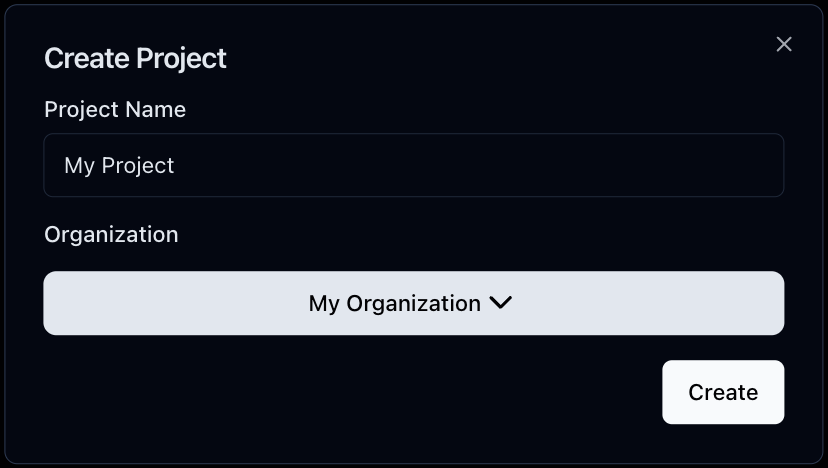Place cursor in the project name box
This screenshot has width=828, height=468.
[413, 165]
